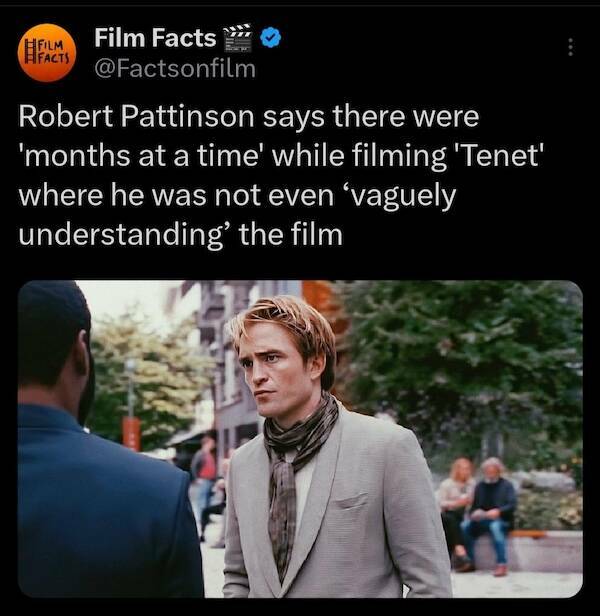Click the clapperboard emoji beside Film Facts

pos(237,38)
